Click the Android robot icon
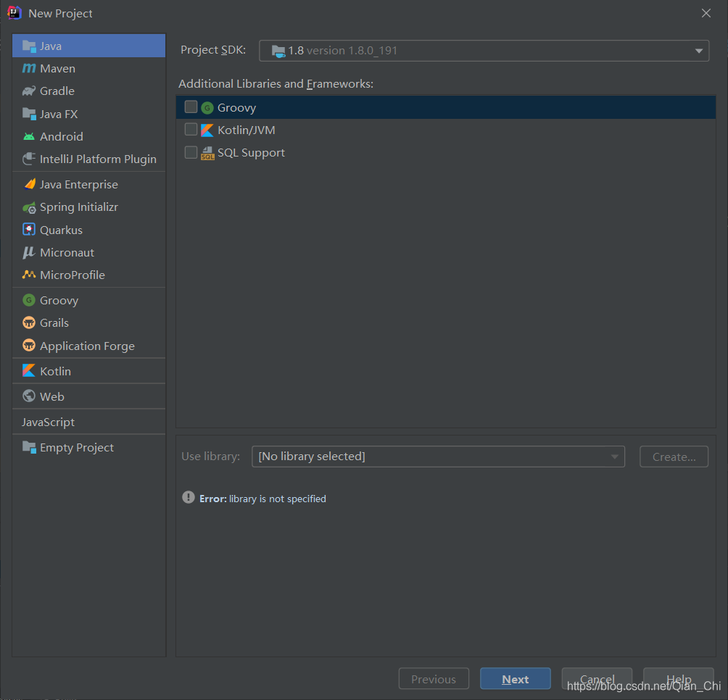 [x=29, y=136]
